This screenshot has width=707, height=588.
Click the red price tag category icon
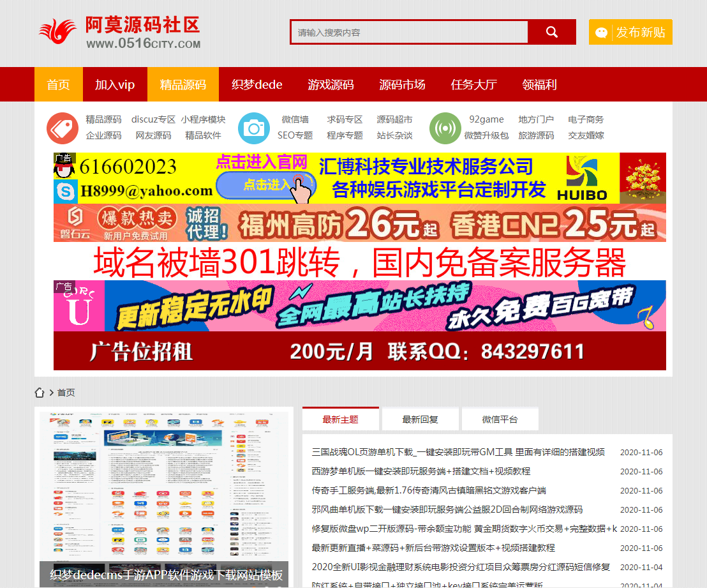click(63, 128)
